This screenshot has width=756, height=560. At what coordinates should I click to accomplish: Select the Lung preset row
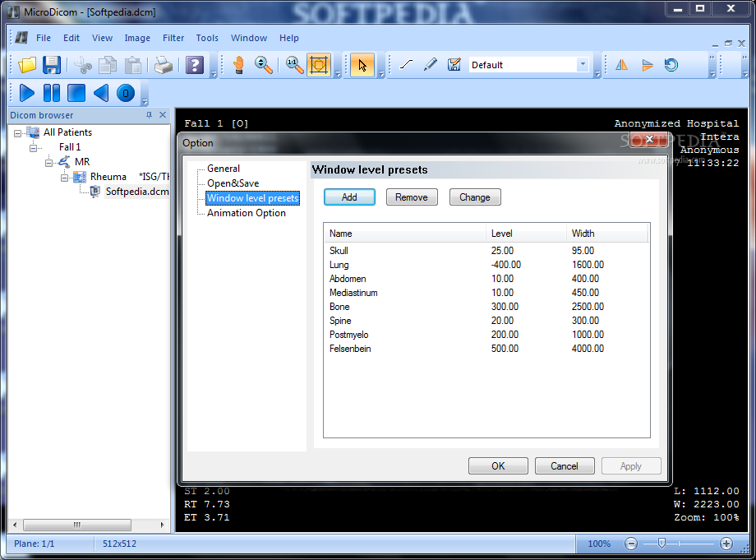[x=486, y=265]
